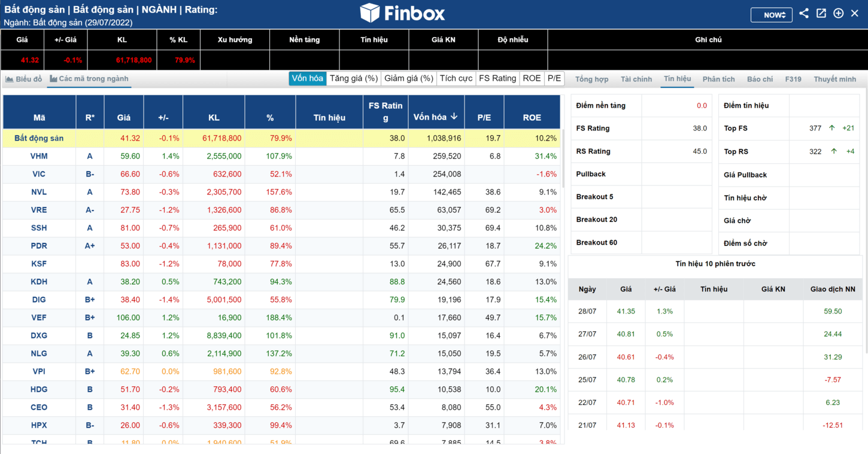Open the Các mã trong ngành tab
Viewport: 868px width, 454px height.
[x=89, y=79]
